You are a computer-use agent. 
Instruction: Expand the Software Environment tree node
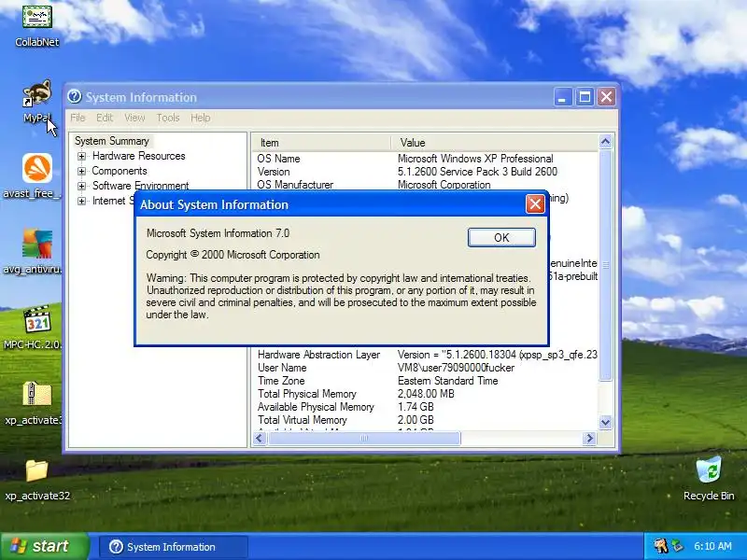click(81, 186)
